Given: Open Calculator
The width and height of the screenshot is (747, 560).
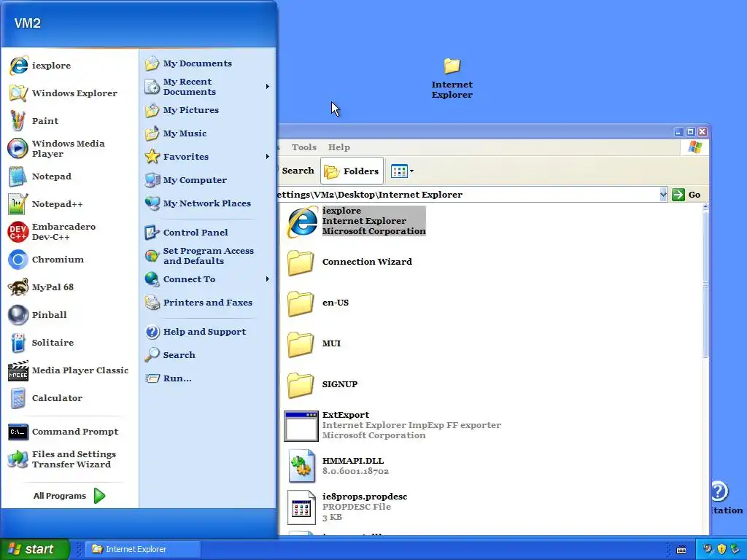Looking at the screenshot, I should point(69,398).
